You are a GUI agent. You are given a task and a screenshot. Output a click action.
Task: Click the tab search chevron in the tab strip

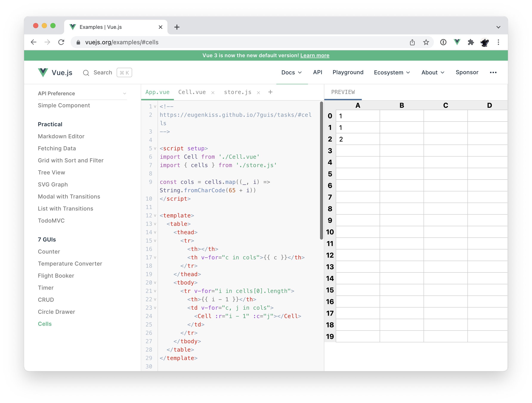(498, 27)
